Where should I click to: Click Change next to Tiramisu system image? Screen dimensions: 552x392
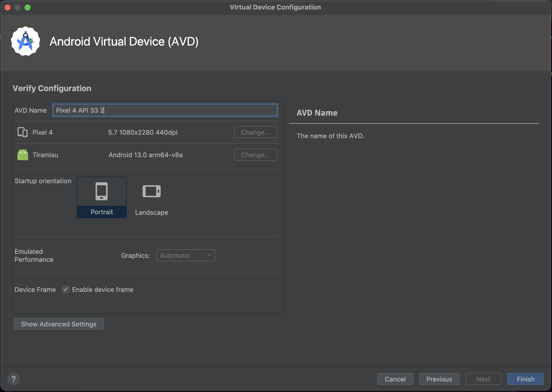coord(255,155)
